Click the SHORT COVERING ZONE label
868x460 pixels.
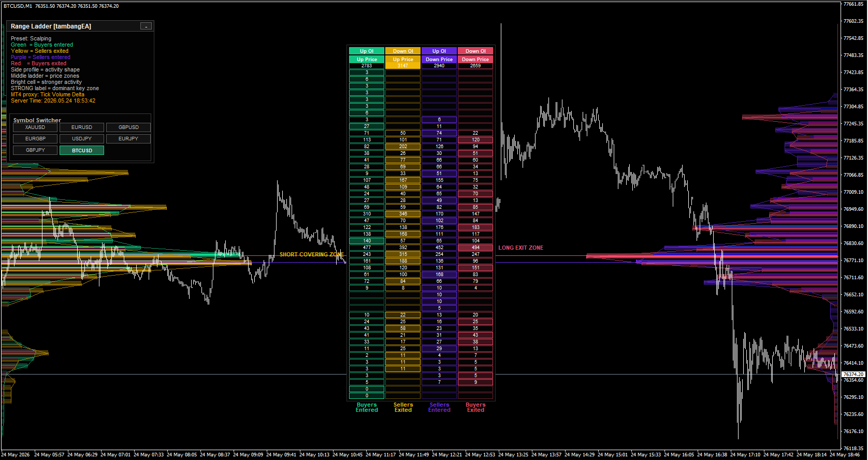tap(312, 254)
